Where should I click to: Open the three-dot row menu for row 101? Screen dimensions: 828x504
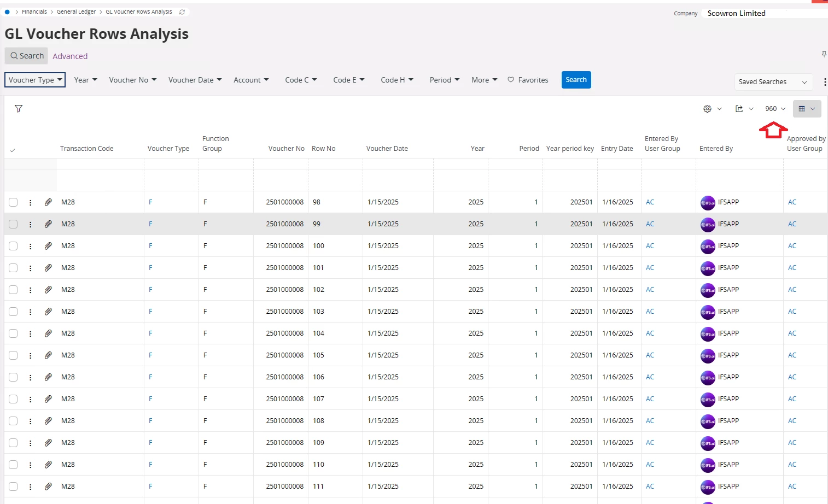(x=31, y=268)
